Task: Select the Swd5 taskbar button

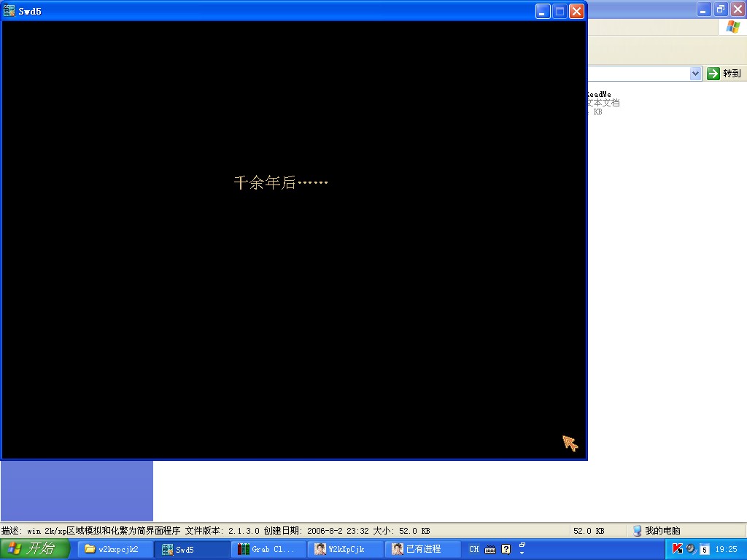Action: [192, 549]
